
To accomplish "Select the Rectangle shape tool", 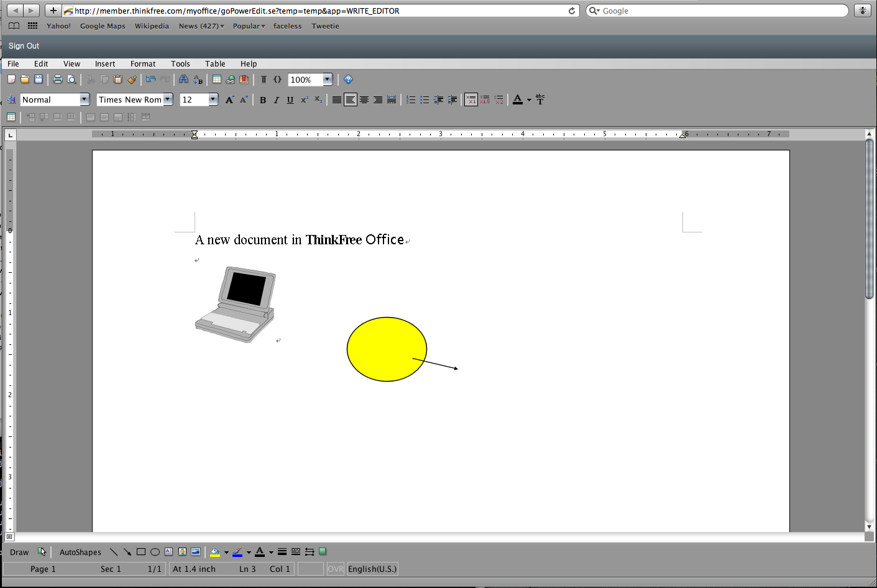I will 141,552.
